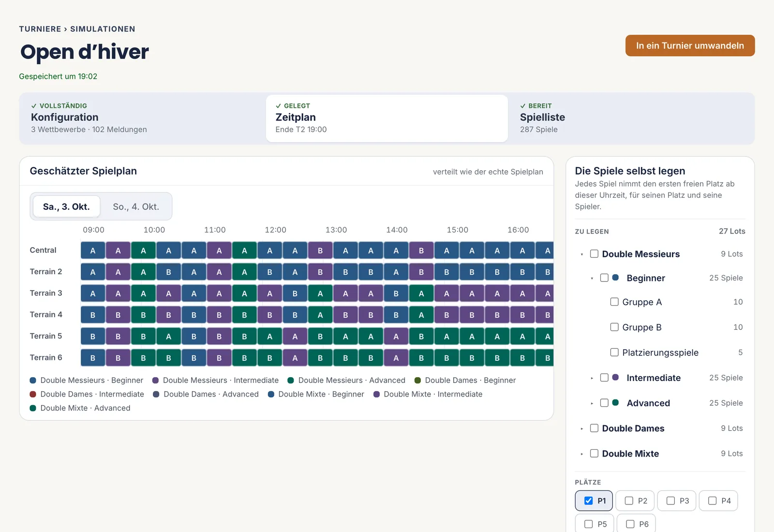Click the Double Mixte Advanced legend dot
774x532 pixels.
(33, 408)
